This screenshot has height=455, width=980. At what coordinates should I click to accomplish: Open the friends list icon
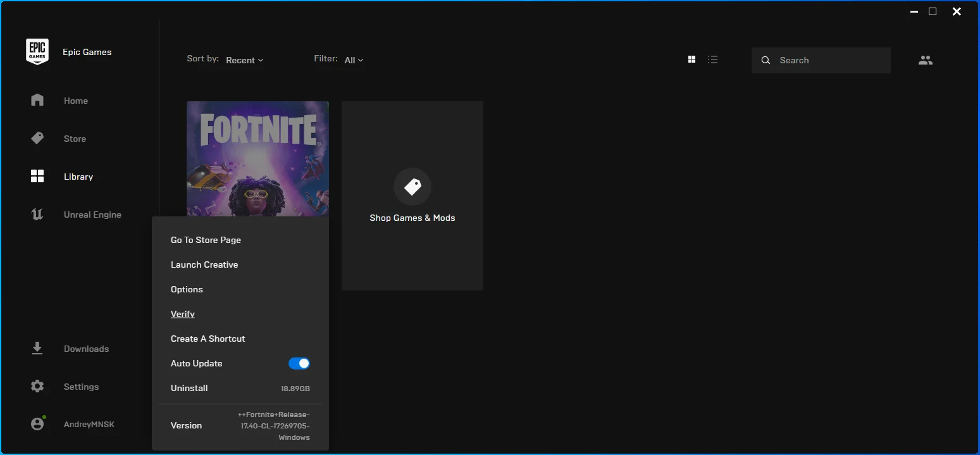[926, 60]
